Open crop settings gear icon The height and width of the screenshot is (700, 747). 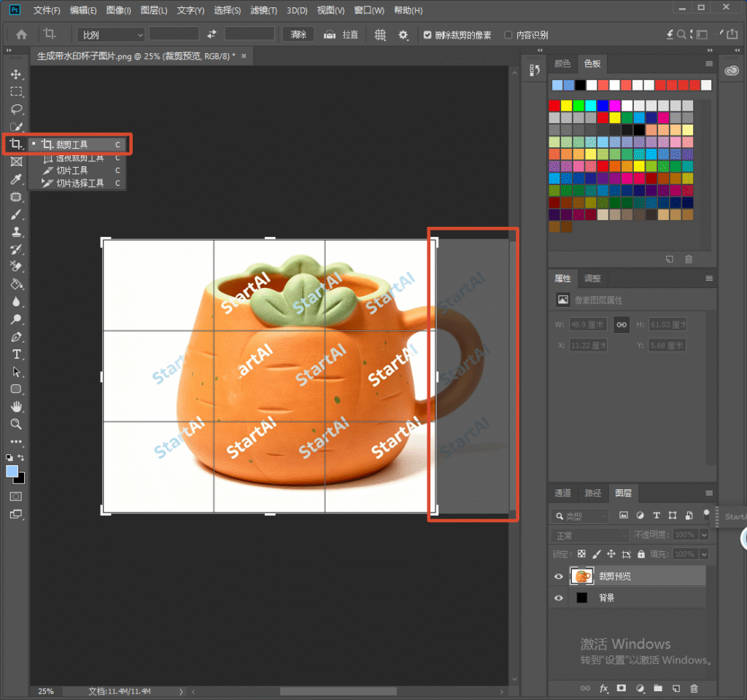click(x=403, y=35)
